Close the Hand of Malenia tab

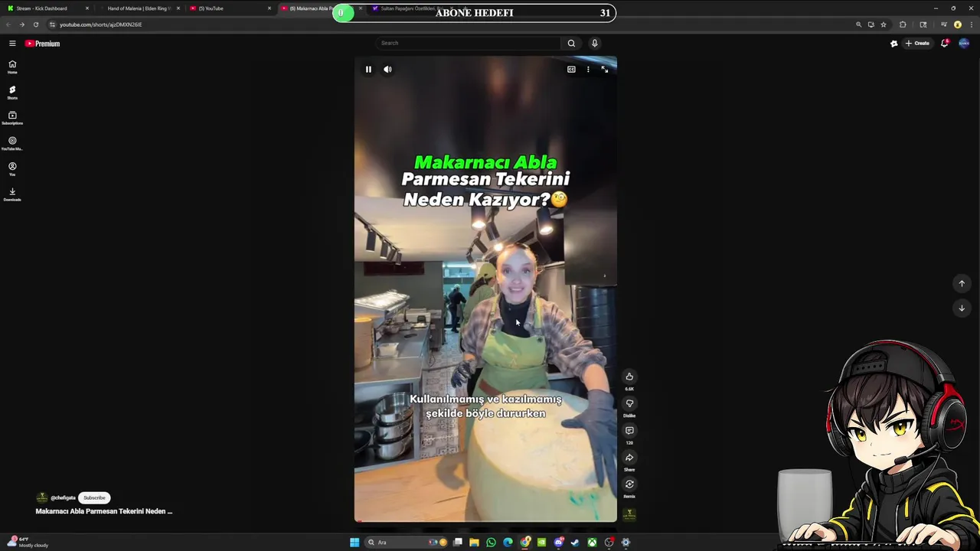tap(178, 8)
